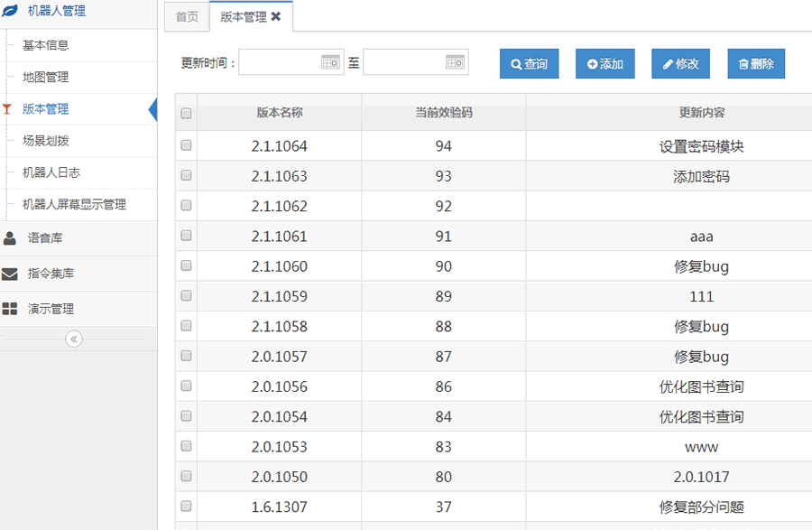Click the grid icon beside 演示管理

click(x=10, y=309)
